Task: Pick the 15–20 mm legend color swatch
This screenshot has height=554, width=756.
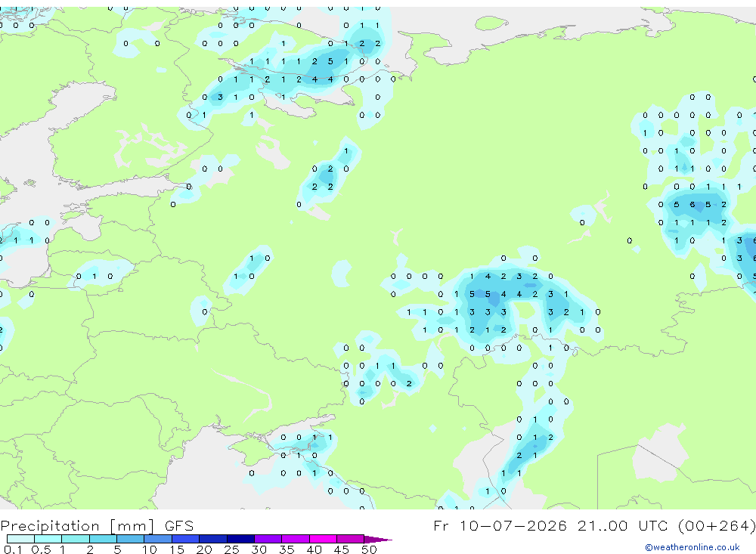Action: tap(186, 539)
